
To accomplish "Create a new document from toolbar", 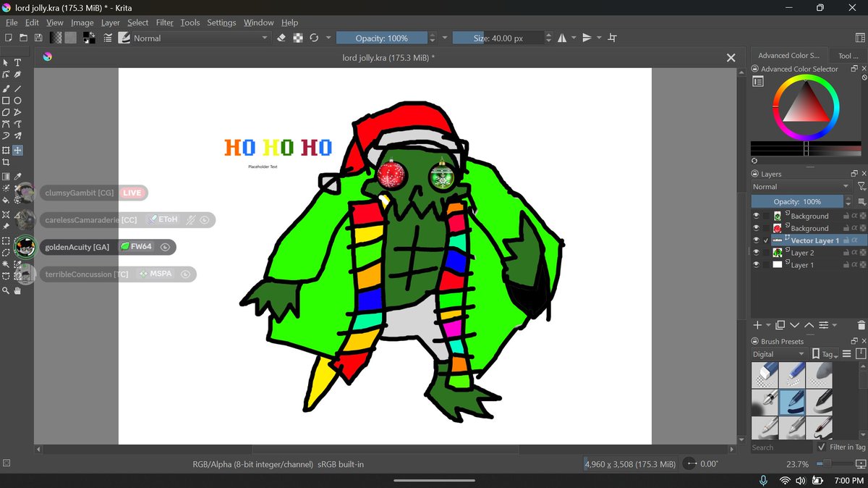I will [8, 38].
